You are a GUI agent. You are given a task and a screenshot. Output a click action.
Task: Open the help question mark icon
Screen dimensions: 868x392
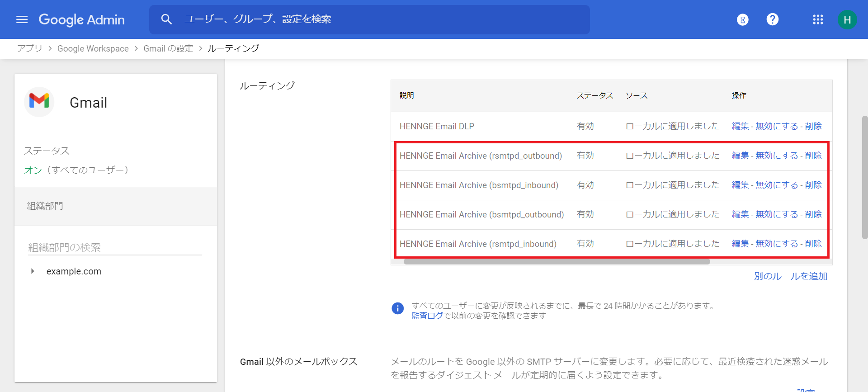point(772,19)
